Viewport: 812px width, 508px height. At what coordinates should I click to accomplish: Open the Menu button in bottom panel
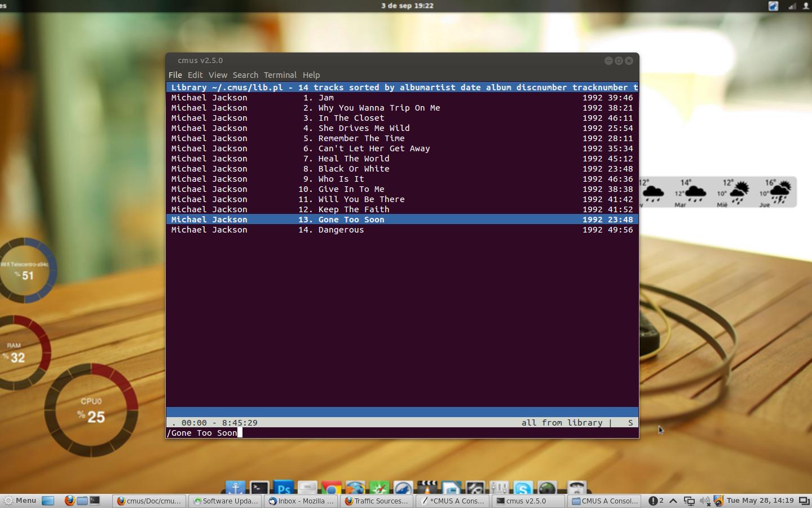pyautogui.click(x=20, y=501)
